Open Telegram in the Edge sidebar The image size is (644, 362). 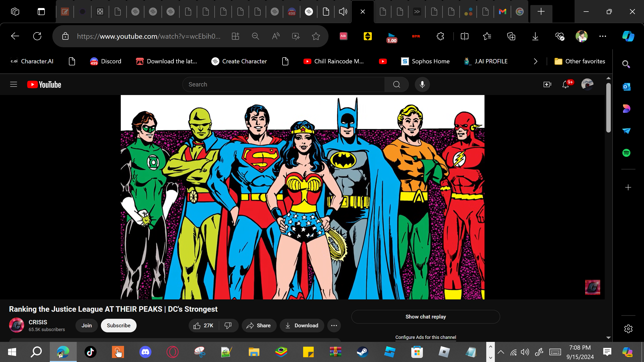[x=626, y=131]
